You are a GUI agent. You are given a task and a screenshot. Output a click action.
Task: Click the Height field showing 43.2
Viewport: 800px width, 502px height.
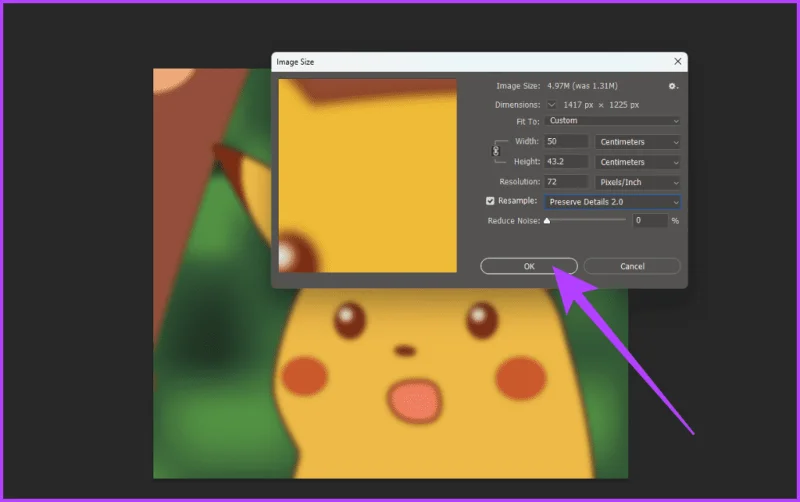tap(566, 162)
